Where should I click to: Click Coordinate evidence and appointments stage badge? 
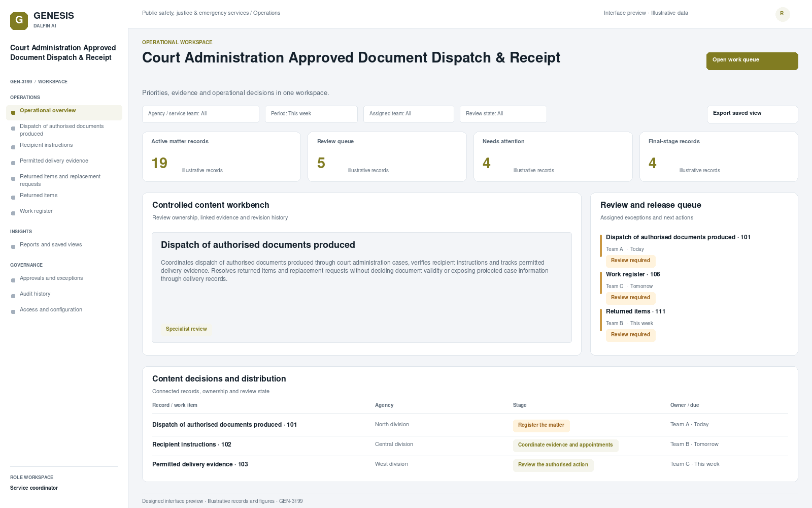pos(565,446)
